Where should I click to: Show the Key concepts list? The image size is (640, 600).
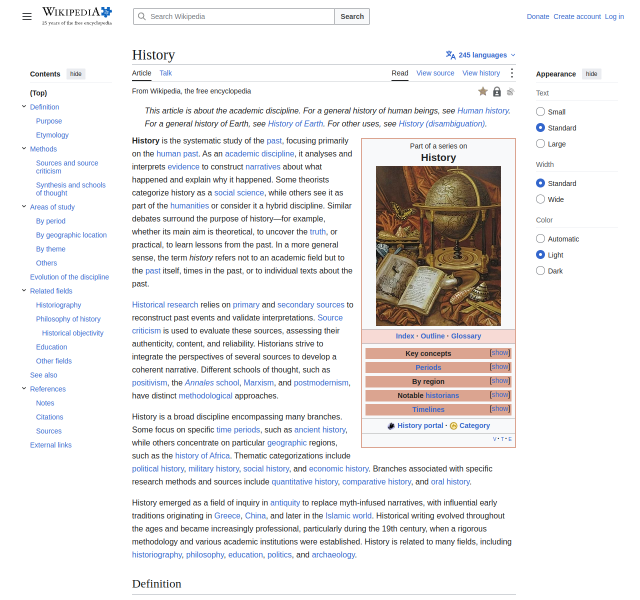500,353
